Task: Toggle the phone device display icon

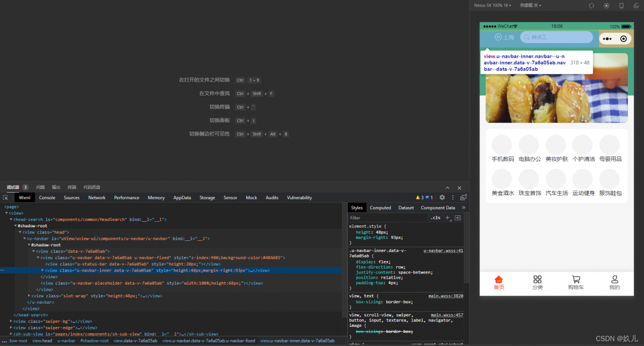Action: 621,6
